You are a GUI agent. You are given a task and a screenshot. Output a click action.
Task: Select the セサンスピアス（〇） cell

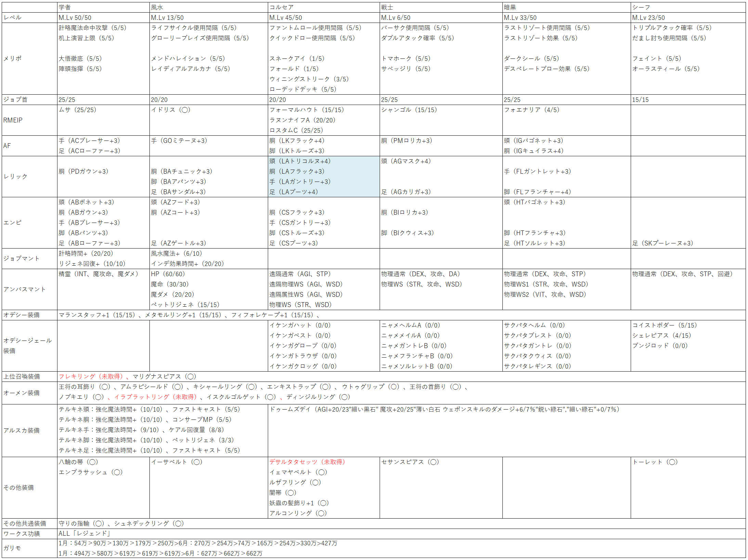(x=410, y=462)
